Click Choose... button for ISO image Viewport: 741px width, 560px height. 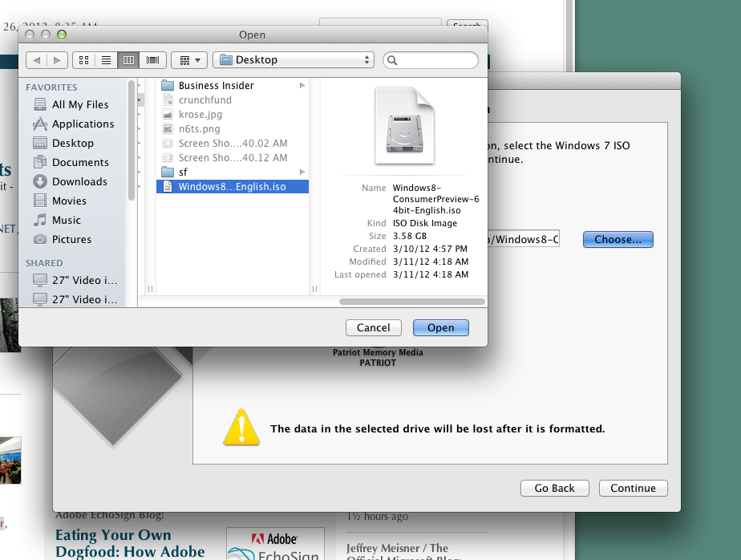coord(617,239)
